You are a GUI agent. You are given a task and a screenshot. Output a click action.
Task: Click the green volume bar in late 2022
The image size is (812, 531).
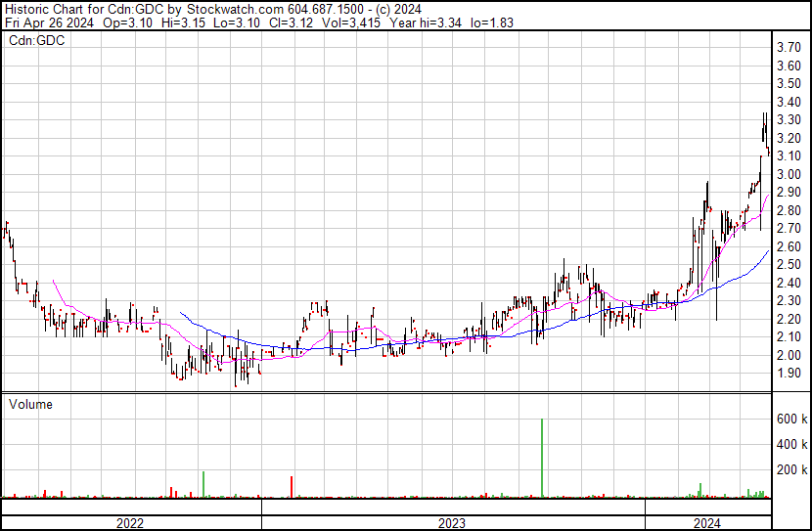203,484
